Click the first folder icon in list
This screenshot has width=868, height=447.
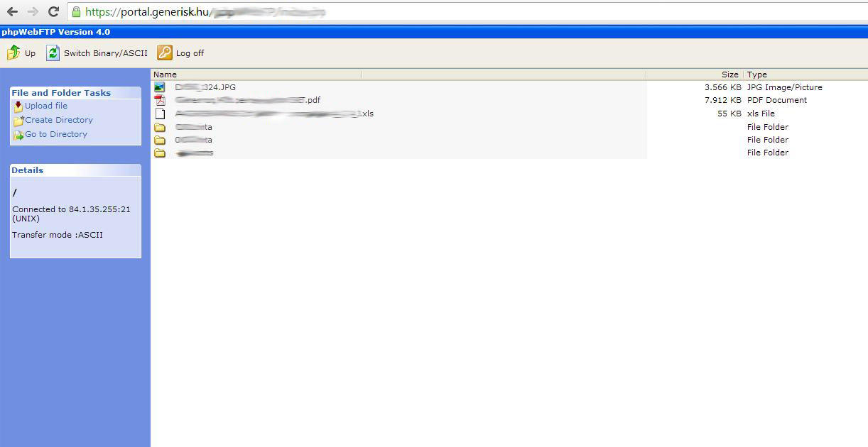tap(160, 127)
